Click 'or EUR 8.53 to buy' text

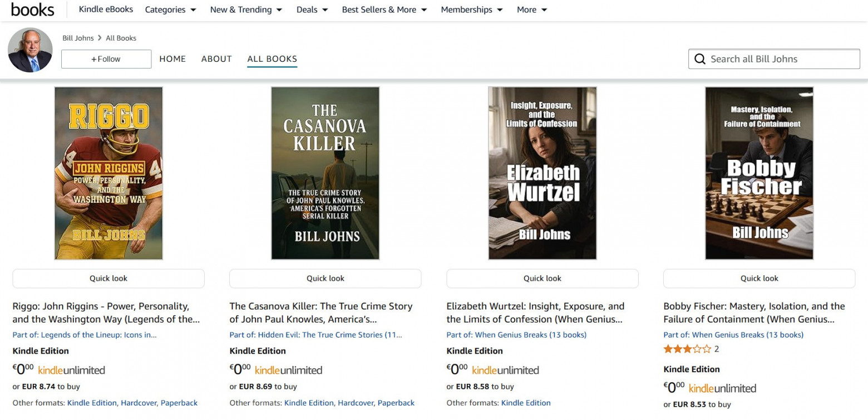coord(697,405)
